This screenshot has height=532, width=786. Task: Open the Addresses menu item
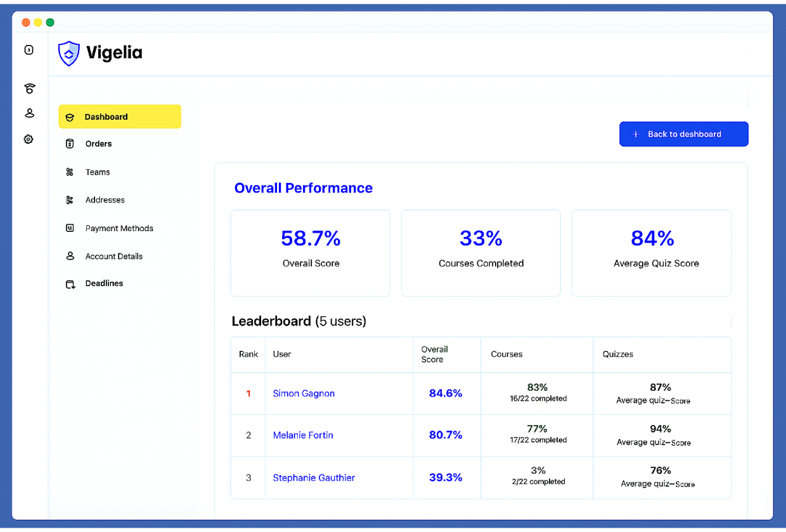tap(105, 200)
